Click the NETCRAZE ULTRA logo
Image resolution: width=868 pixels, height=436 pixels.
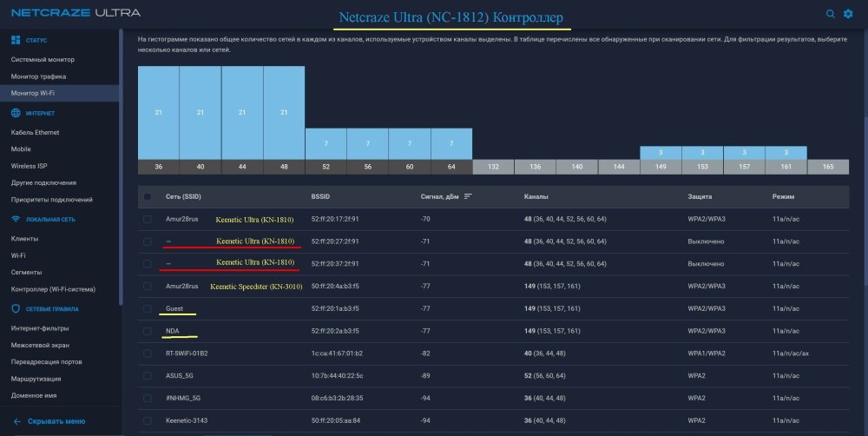(x=76, y=12)
